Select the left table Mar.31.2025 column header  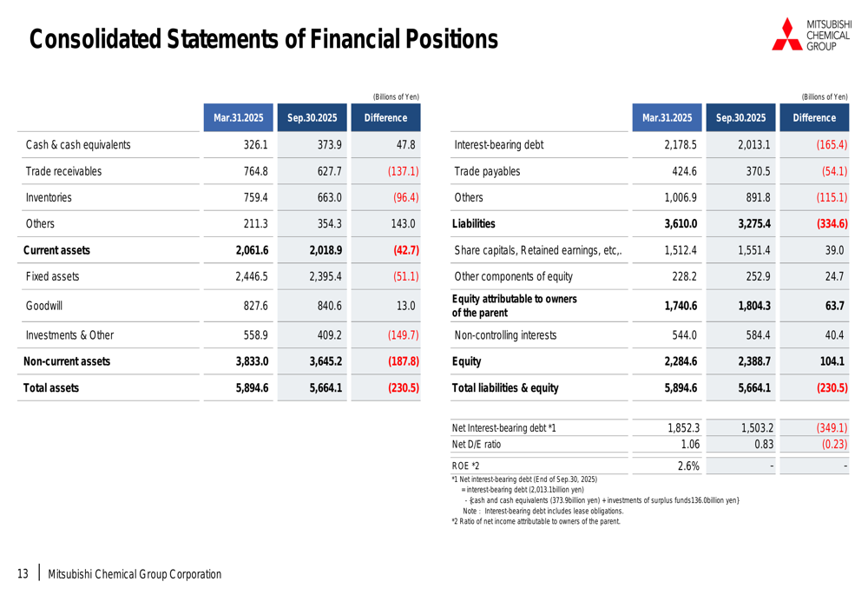click(x=239, y=117)
